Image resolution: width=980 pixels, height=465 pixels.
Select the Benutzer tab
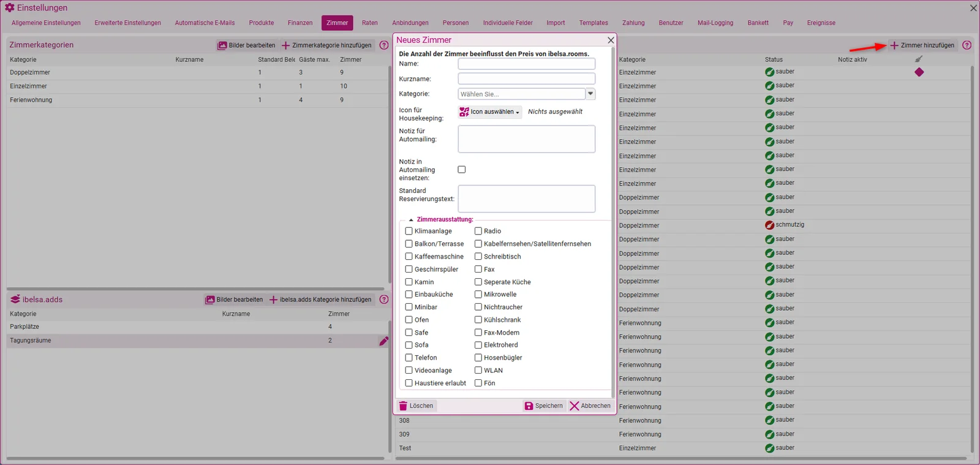(x=671, y=23)
